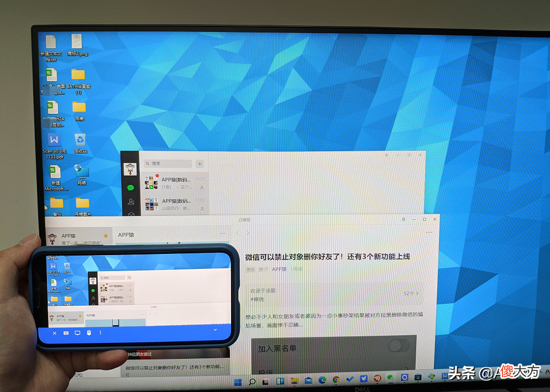Open 用稿图片 folder on monitor desktop
The image size is (550, 392).
click(83, 206)
